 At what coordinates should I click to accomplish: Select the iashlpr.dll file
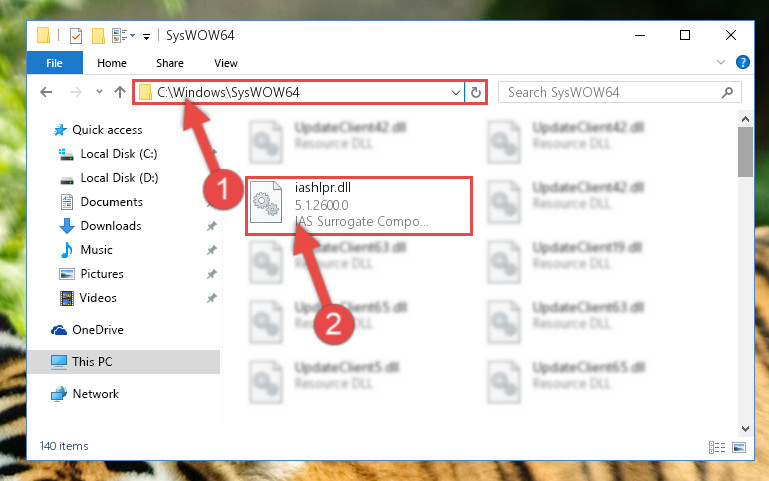359,206
